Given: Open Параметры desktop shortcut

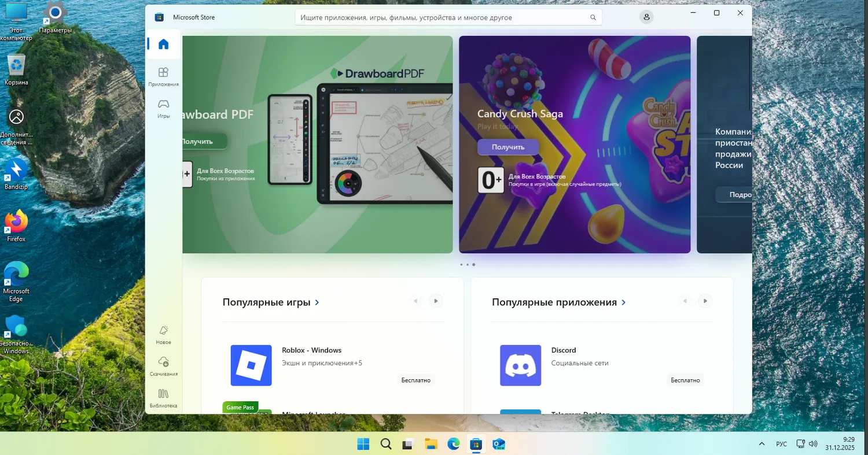Looking at the screenshot, I should (x=56, y=18).
